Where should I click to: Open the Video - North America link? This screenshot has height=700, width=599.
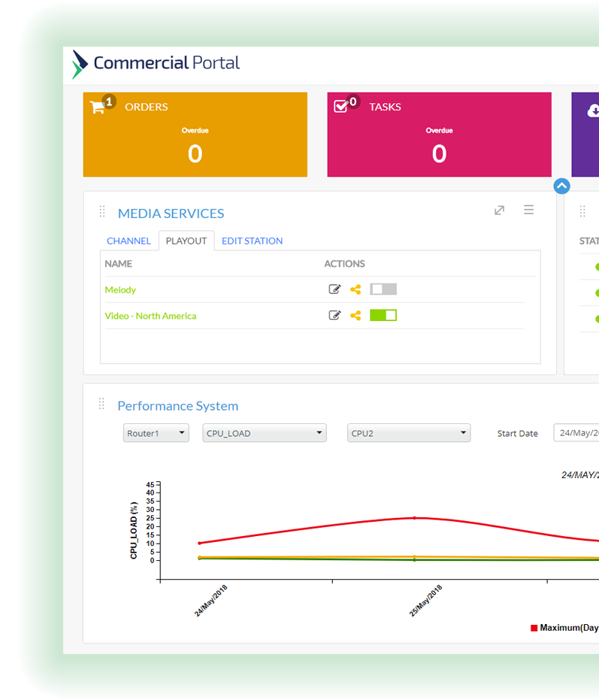(150, 316)
